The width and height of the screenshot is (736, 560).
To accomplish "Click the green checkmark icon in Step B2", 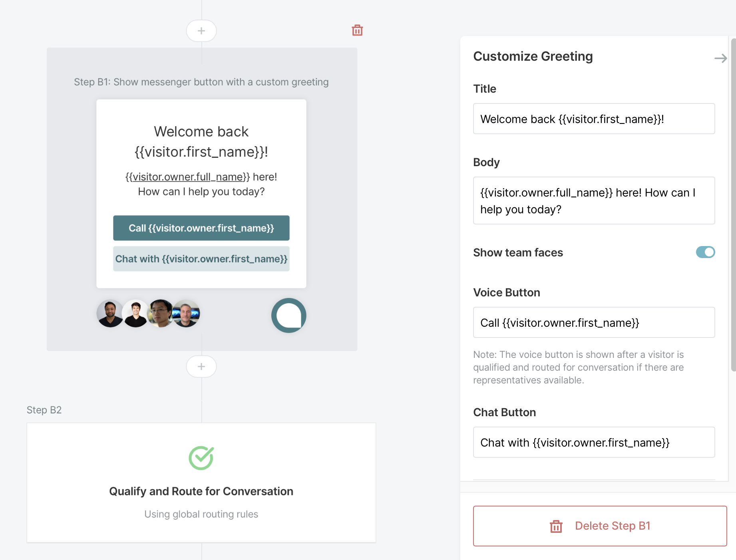I will [x=201, y=458].
